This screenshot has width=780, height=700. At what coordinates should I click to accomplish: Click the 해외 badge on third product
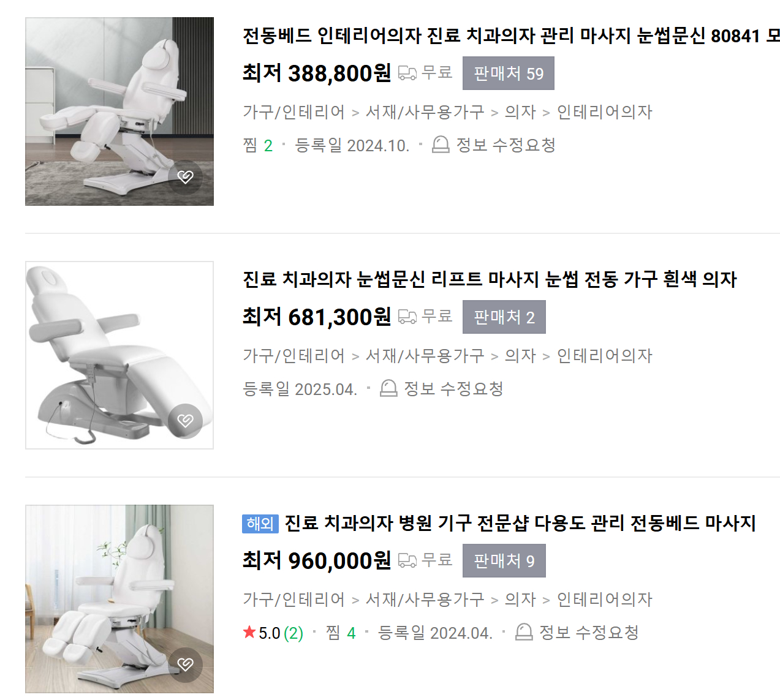[x=260, y=524]
